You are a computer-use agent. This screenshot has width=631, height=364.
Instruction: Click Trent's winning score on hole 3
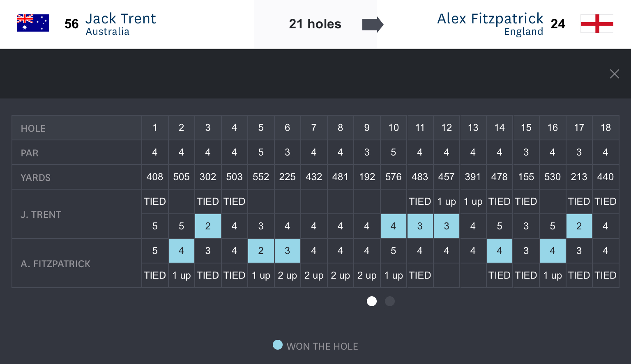[x=208, y=226]
